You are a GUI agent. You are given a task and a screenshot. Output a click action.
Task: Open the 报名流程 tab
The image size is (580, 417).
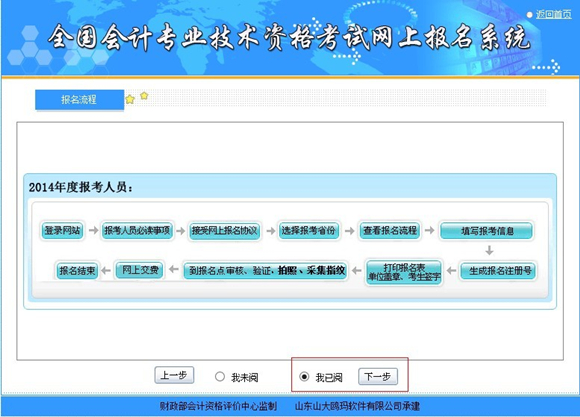(79, 100)
